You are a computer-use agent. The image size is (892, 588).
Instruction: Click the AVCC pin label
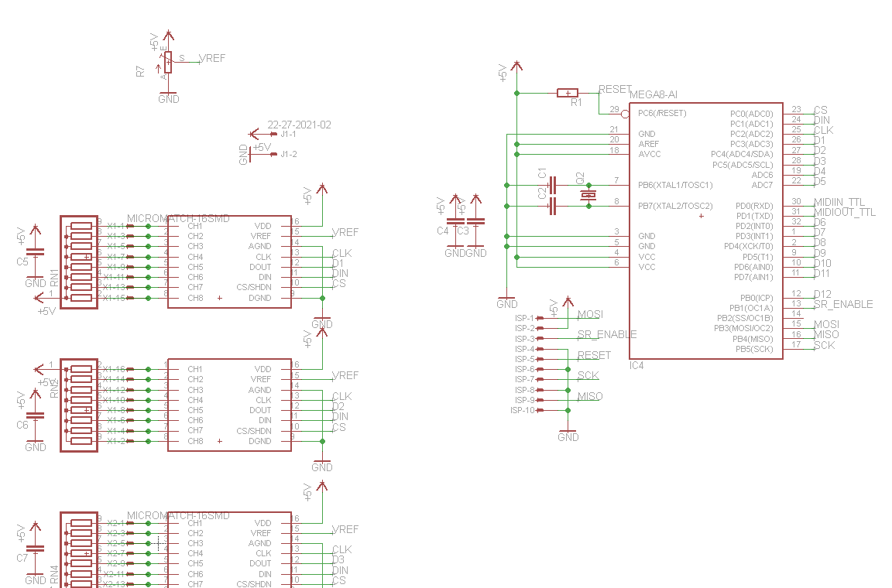[x=649, y=154]
